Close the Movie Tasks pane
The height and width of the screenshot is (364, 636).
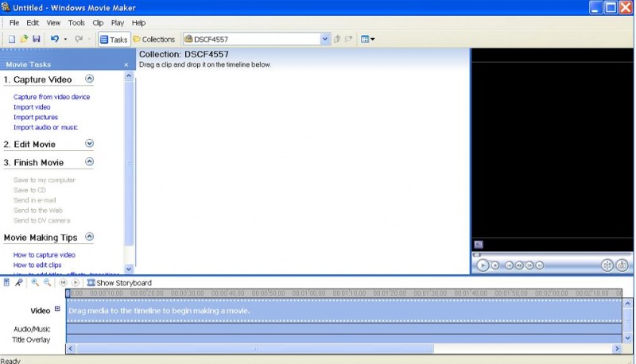click(126, 65)
